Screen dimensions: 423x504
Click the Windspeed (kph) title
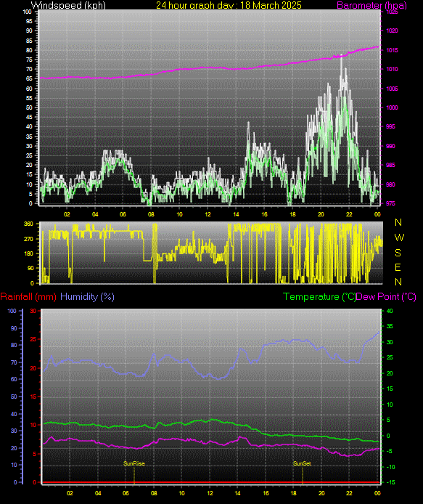click(x=68, y=5)
